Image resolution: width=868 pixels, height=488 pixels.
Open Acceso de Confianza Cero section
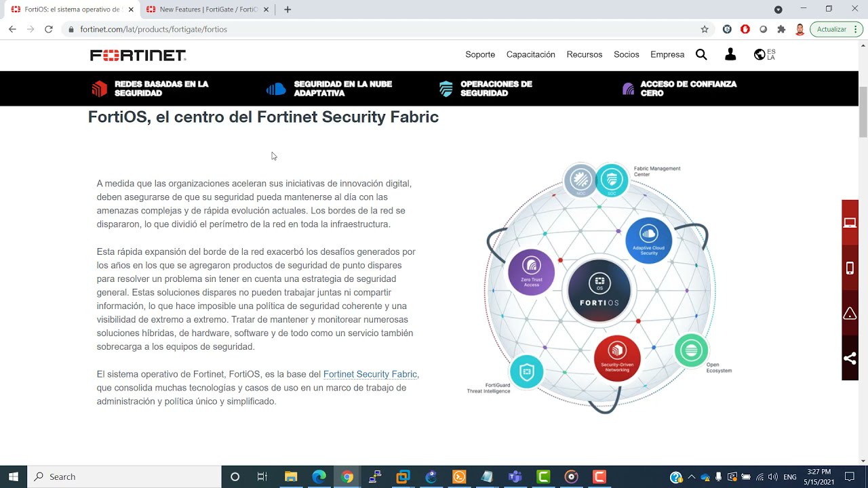[679, 89]
